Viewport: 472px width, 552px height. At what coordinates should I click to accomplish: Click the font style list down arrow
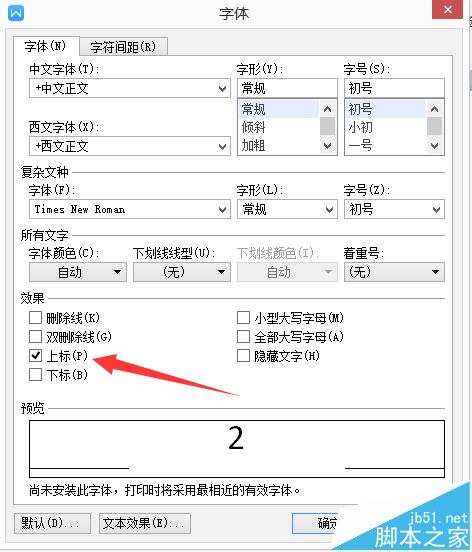click(327, 145)
